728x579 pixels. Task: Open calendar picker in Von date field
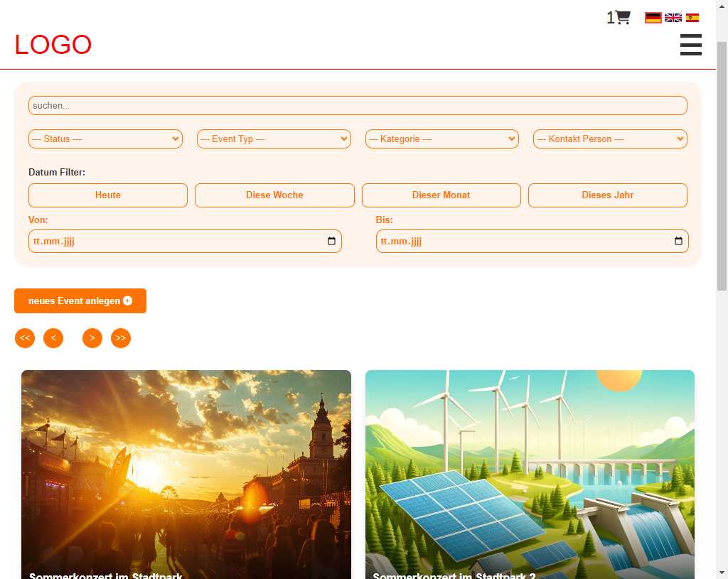coord(331,242)
